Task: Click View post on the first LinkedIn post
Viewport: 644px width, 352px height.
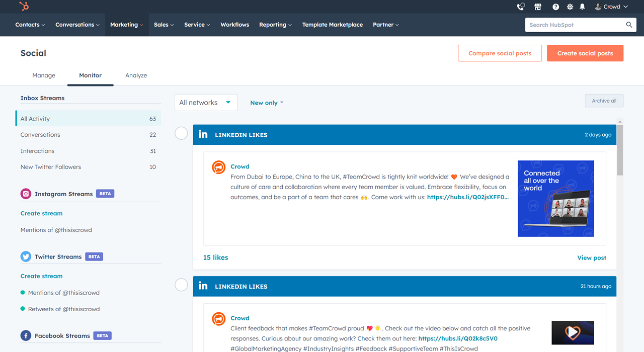Action: 592,257
